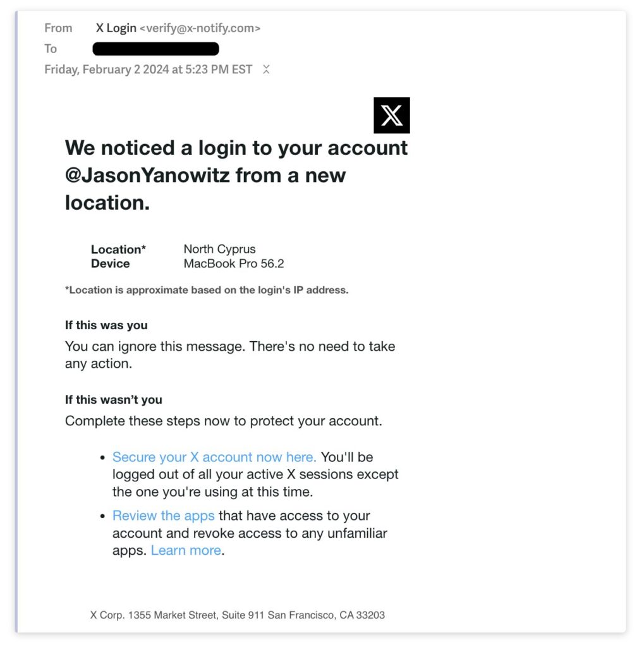Viewport: 644px width, 647px height.
Task: Click the sender address verify@x-notify.com
Action: point(200,28)
